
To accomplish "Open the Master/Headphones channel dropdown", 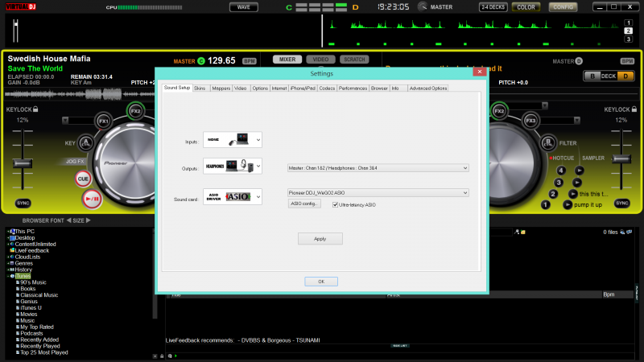I will 378,168.
